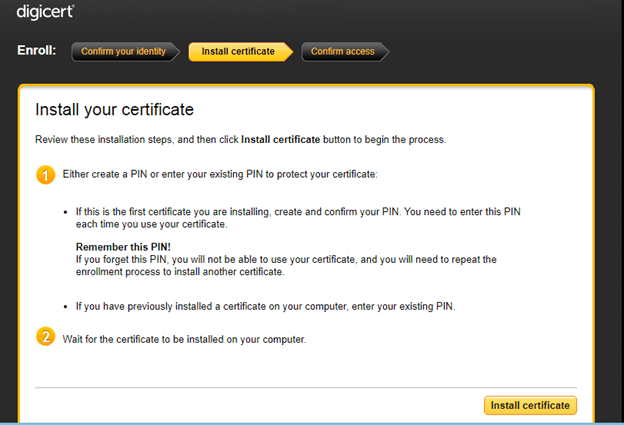Select the highlighted Install certificate step
The height and width of the screenshot is (425, 624).
[238, 51]
